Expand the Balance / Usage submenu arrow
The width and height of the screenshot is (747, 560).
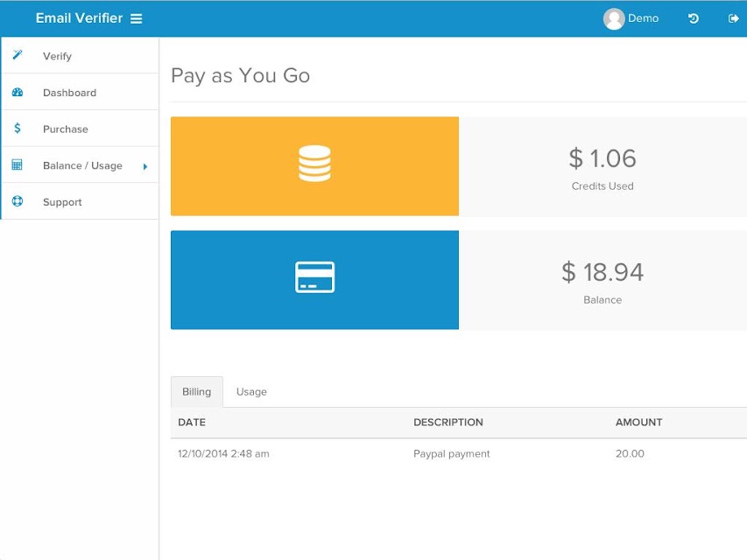tap(145, 166)
